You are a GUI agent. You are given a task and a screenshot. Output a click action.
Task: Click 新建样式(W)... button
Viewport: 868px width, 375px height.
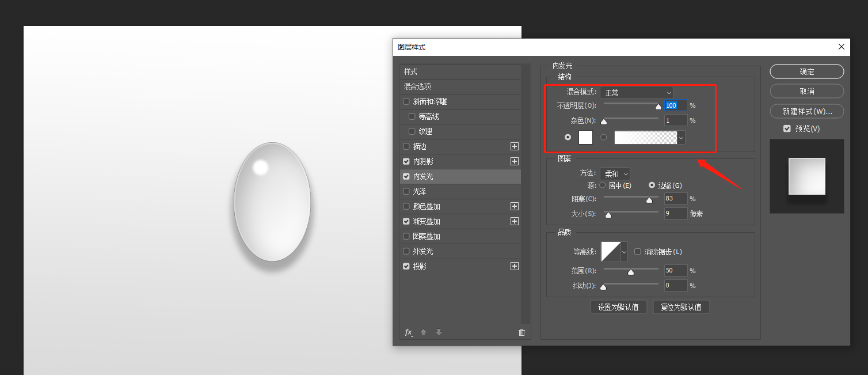click(x=807, y=111)
